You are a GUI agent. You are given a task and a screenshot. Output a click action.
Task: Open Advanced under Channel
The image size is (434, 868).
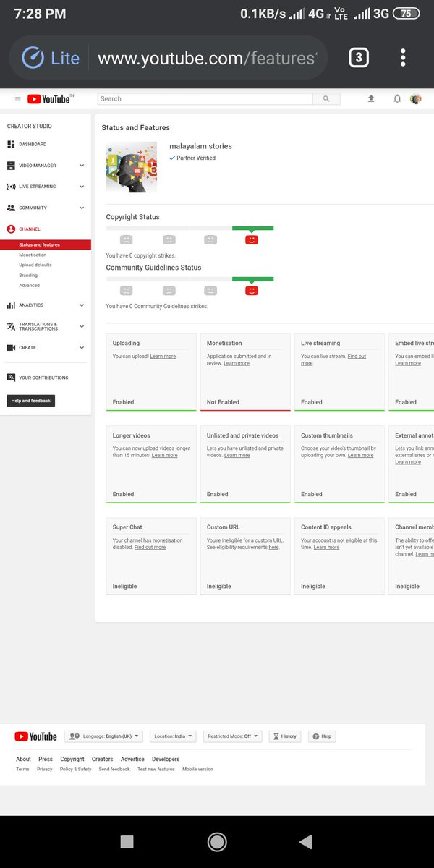click(x=30, y=286)
